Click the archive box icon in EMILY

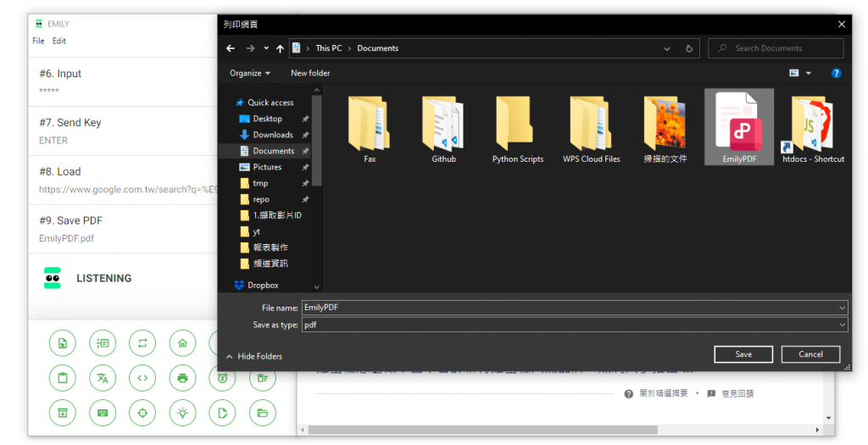pyautogui.click(x=63, y=413)
